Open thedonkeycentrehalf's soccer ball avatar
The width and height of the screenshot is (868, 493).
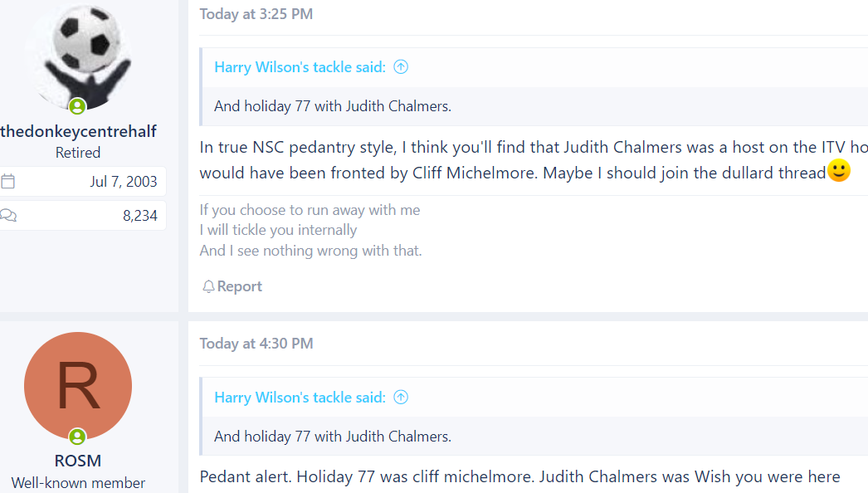tap(78, 56)
